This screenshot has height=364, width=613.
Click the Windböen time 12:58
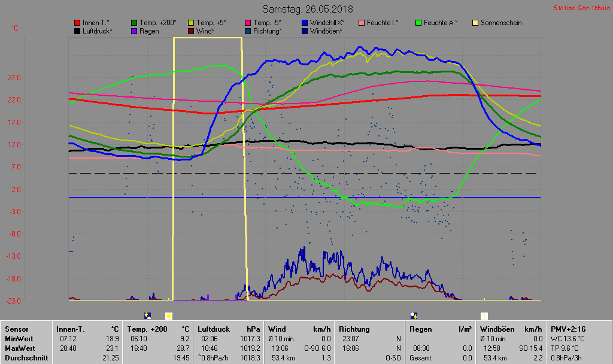point(492,348)
